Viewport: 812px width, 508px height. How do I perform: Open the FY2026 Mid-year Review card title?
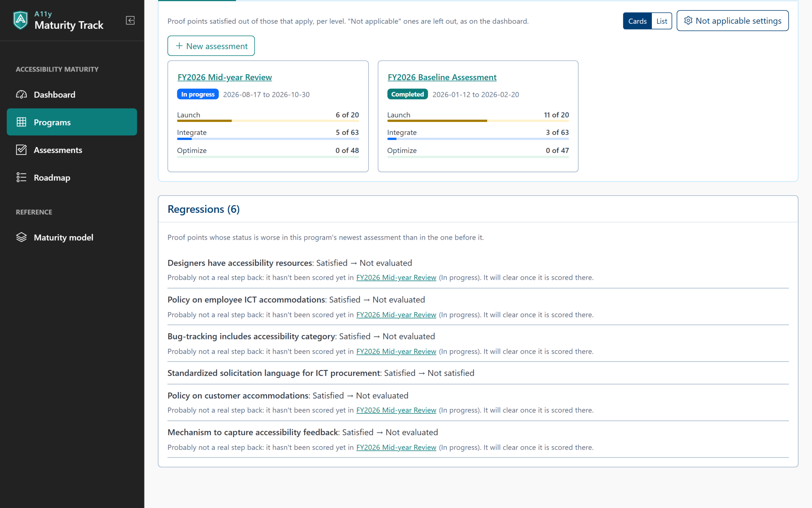pyautogui.click(x=225, y=77)
